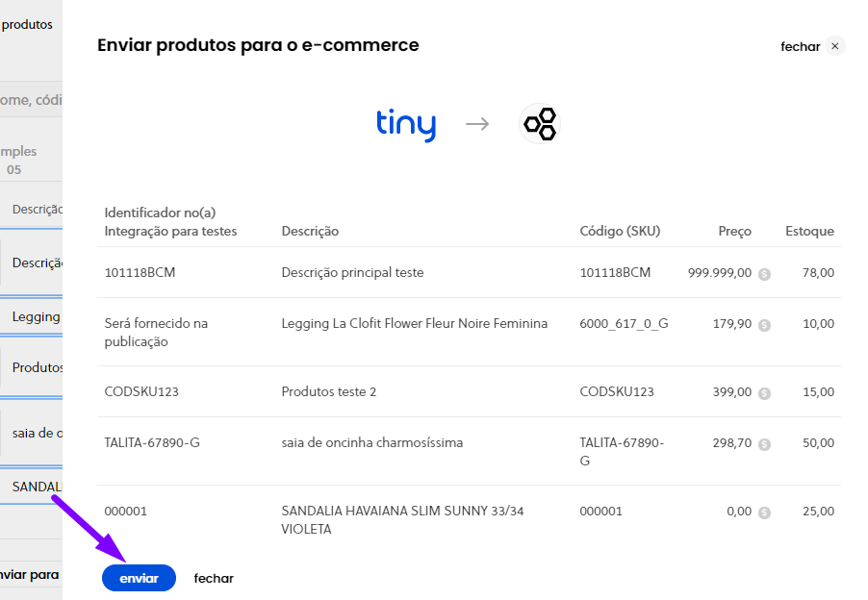Click the fechar text at top right
Screen dimensions: 868x600
(x=800, y=46)
